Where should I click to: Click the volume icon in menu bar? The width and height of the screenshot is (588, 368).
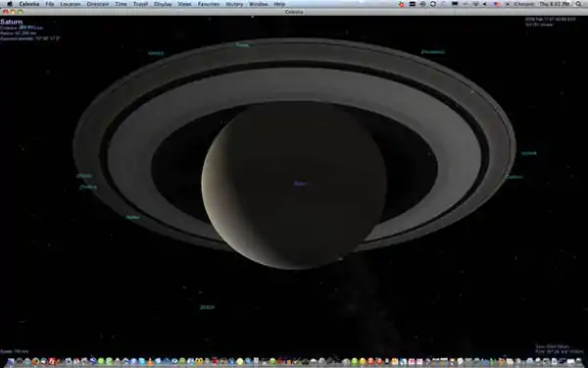485,4
